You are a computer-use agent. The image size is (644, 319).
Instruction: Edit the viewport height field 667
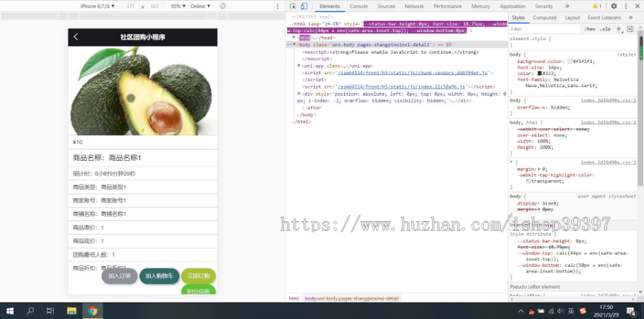tap(155, 6)
